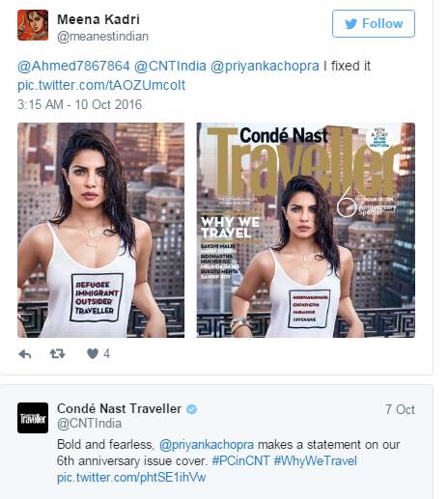Open the #PCinCNT hashtag
The width and height of the screenshot is (448, 499).
(240, 460)
